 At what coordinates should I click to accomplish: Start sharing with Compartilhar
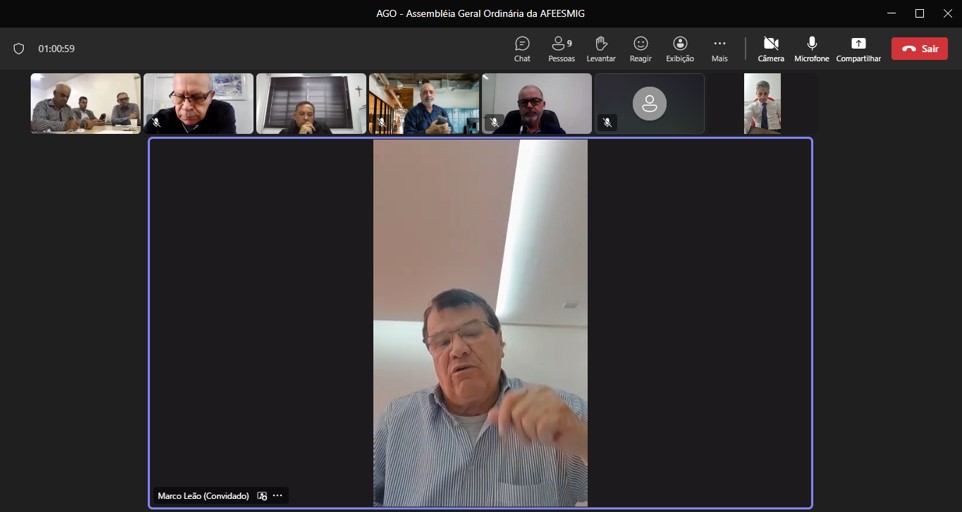pos(858,48)
